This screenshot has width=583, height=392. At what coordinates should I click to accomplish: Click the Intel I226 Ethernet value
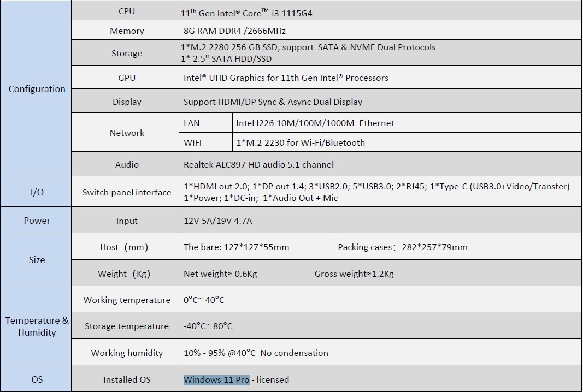315,123
